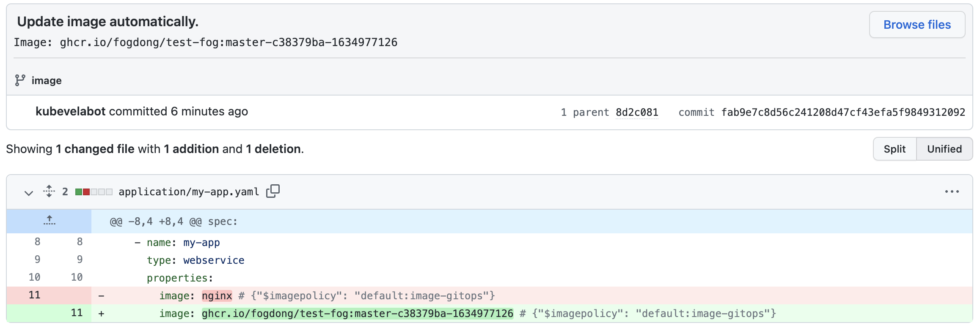The height and width of the screenshot is (328, 980).
Task: Open the kubevelabot author profile
Action: click(x=70, y=111)
